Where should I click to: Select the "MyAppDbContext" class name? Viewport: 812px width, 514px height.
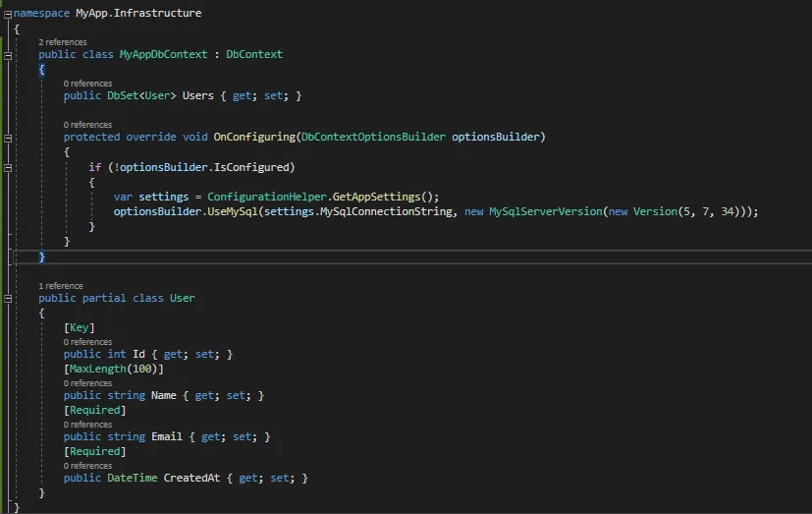(x=163, y=54)
